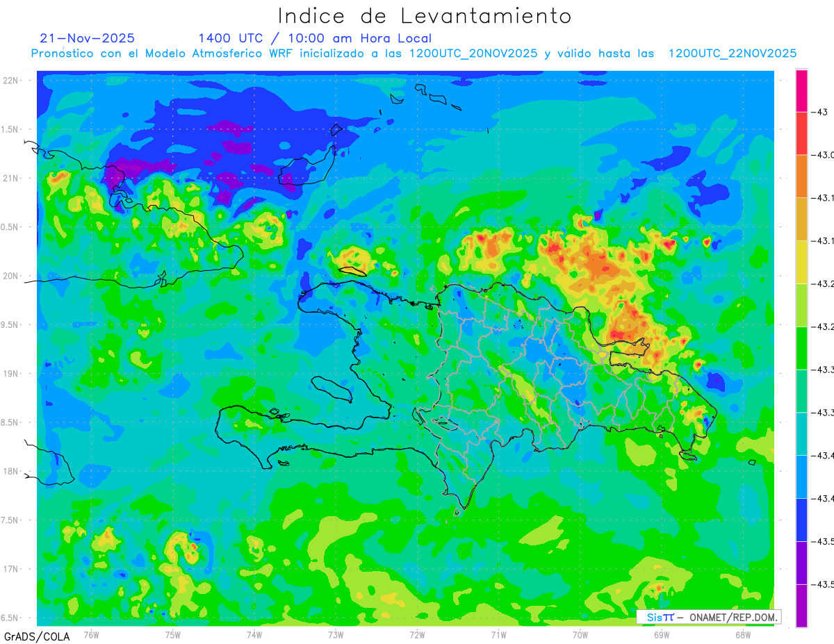Select the red swatch in the color scale
This screenshot has height=644, width=834.
[x=801, y=133]
